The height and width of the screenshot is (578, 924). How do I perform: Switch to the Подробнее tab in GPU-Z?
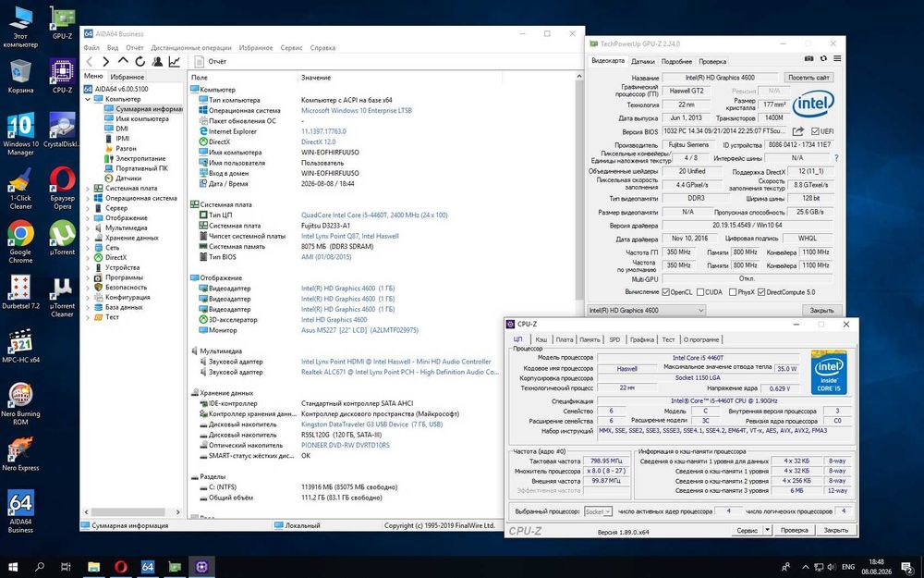(676, 61)
